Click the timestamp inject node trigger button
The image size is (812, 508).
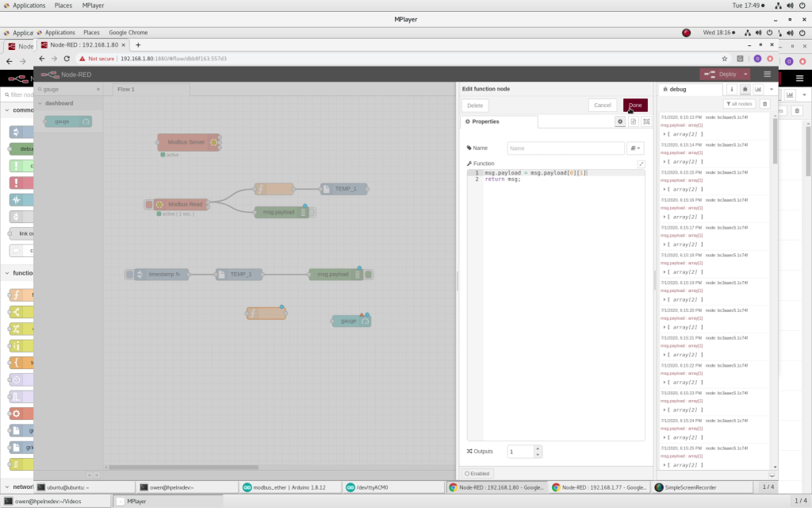(x=129, y=275)
